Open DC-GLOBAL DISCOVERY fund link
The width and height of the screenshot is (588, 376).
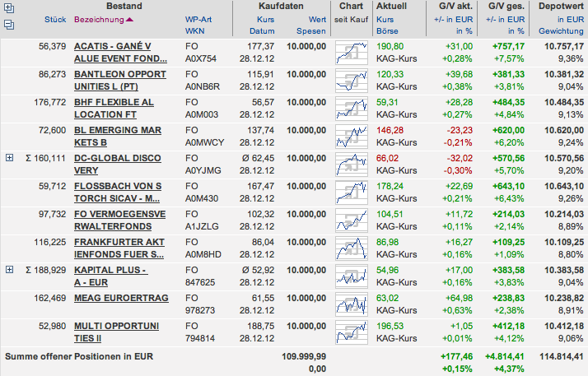[118, 164]
